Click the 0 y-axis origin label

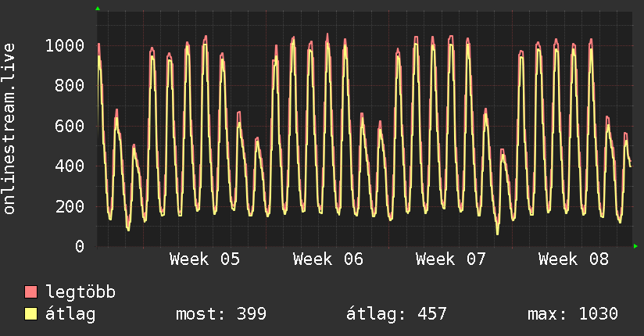coord(80,247)
